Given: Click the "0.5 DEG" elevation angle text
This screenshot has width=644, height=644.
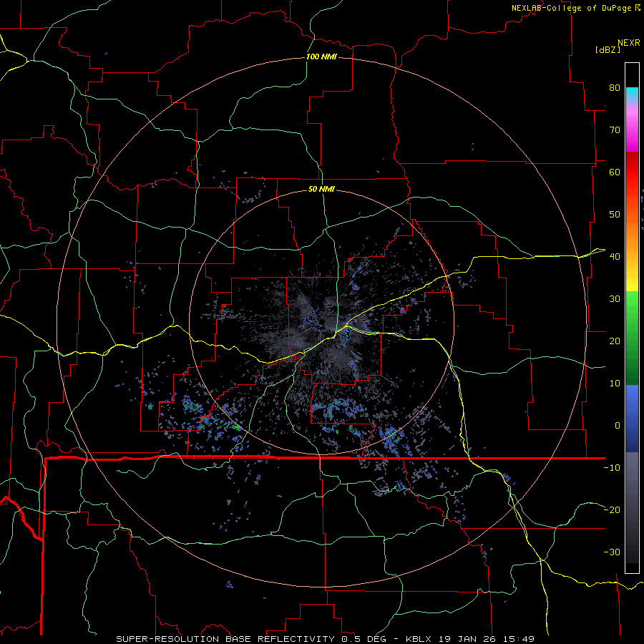Looking at the screenshot, I should [x=363, y=639].
